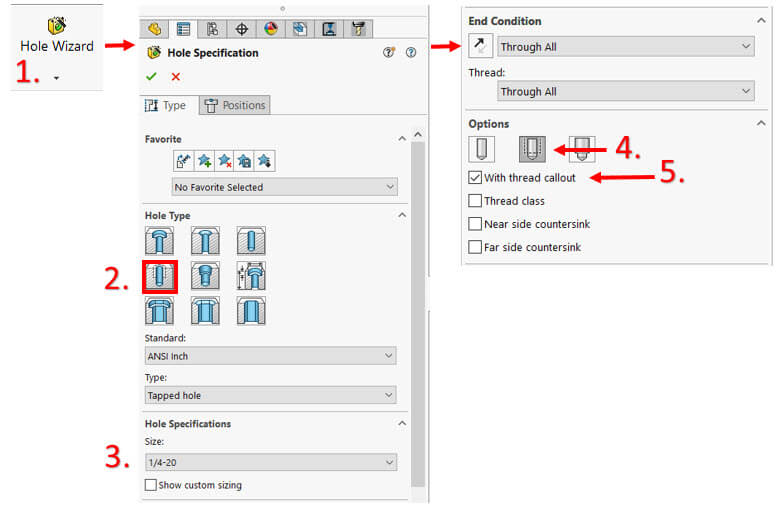Collapse the Hole Type section
Image resolution: width=776 pixels, height=507 pixels.
tap(402, 215)
